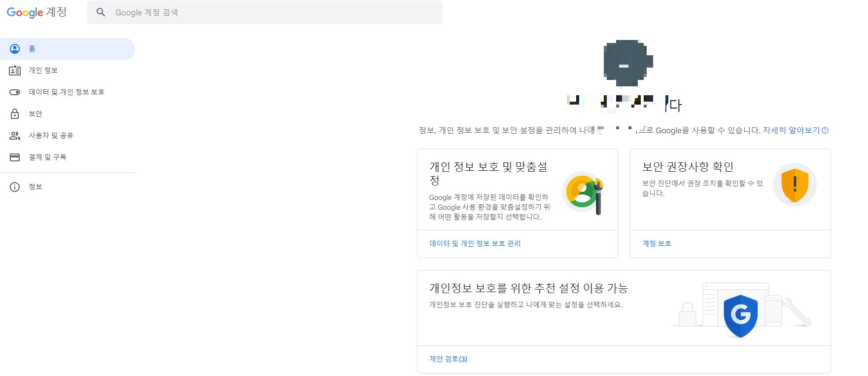
Task: Click the 홈 person icon in sidebar
Action: tap(15, 49)
